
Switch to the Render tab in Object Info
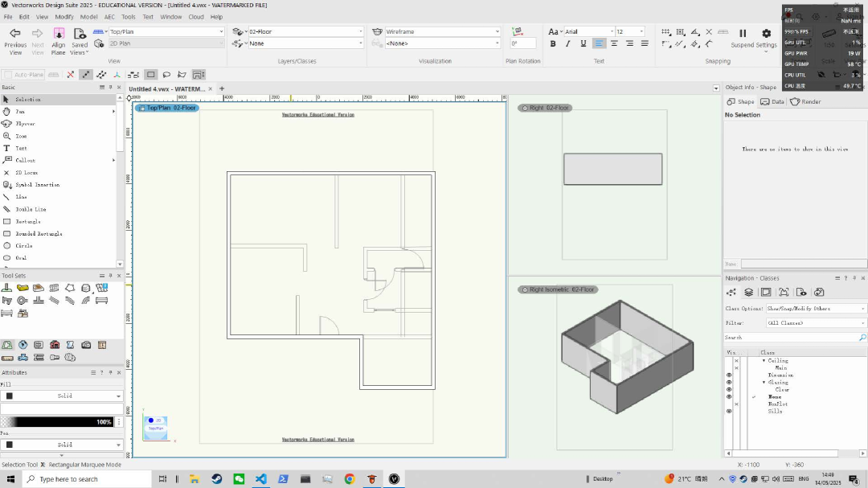pos(806,102)
